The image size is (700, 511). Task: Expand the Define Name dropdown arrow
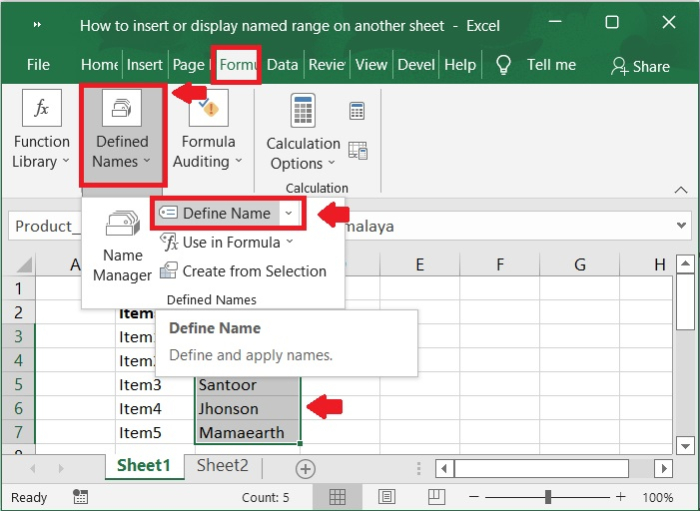click(289, 213)
